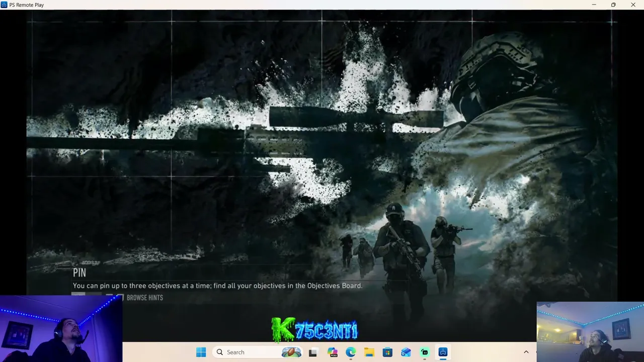
Task: Click the right webcam overlay feed
Action: pos(590,332)
